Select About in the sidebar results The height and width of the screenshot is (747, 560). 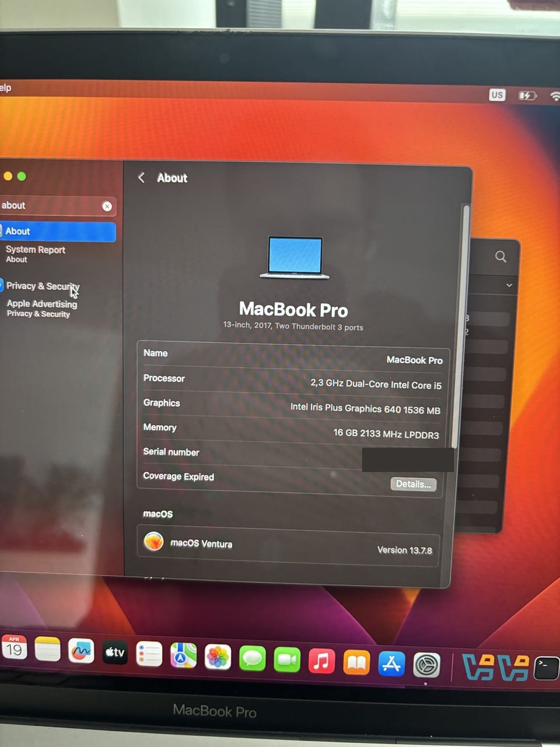coord(58,232)
